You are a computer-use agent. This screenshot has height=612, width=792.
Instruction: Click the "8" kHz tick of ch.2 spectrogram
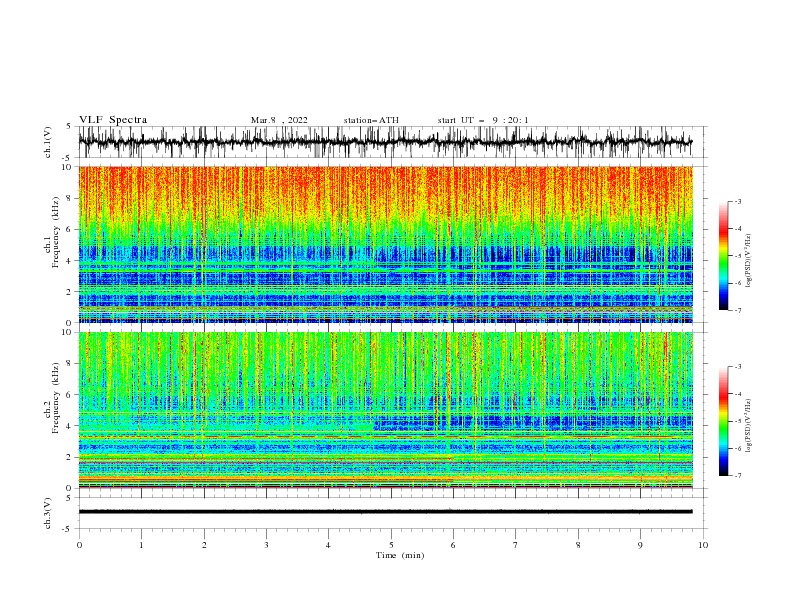point(70,364)
